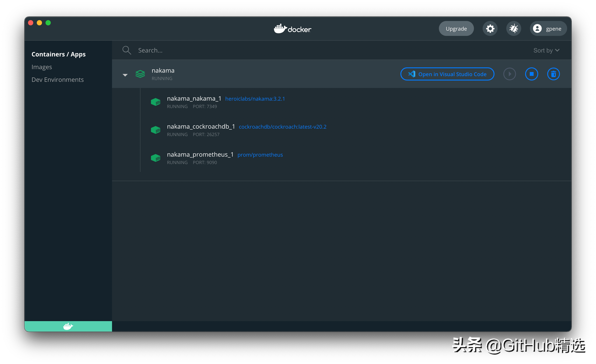The height and width of the screenshot is (364, 596).
Task: Open the Sort by dropdown
Action: [x=546, y=50]
